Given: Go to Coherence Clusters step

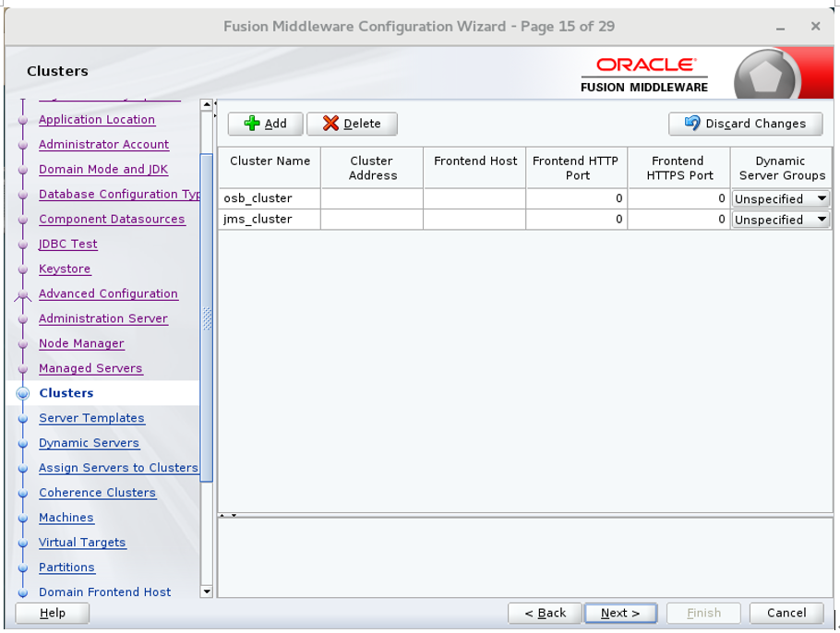Looking at the screenshot, I should tap(98, 493).
